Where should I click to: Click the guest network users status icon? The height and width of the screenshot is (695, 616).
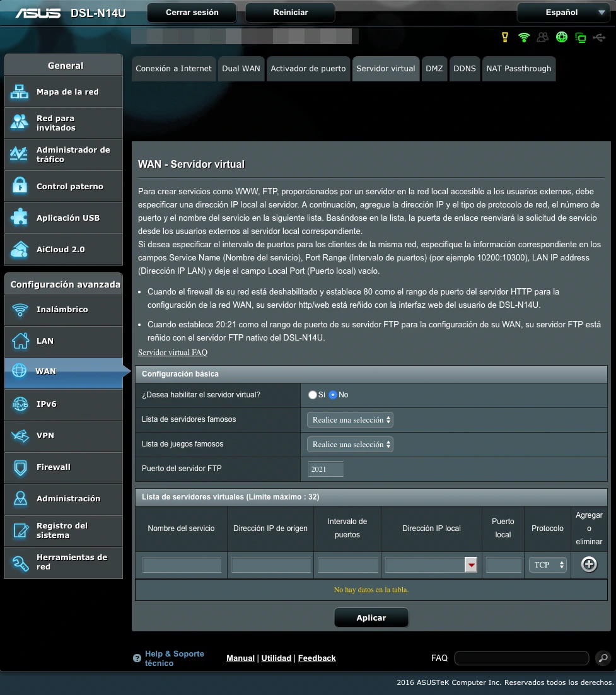[542, 37]
